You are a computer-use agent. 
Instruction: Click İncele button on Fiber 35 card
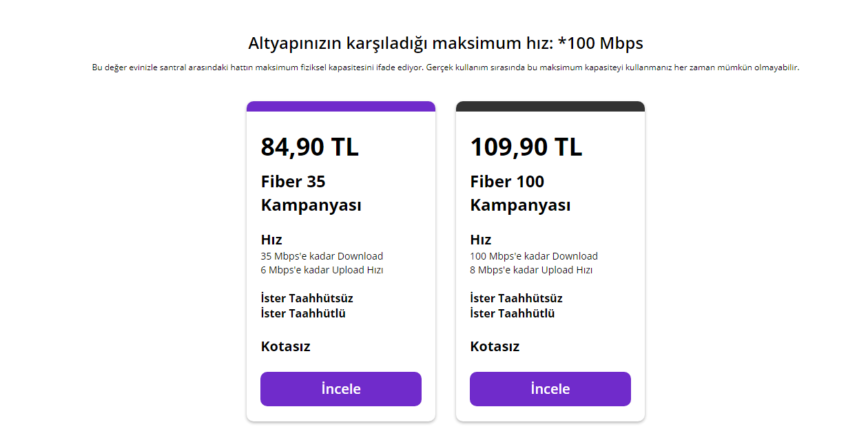click(x=341, y=389)
